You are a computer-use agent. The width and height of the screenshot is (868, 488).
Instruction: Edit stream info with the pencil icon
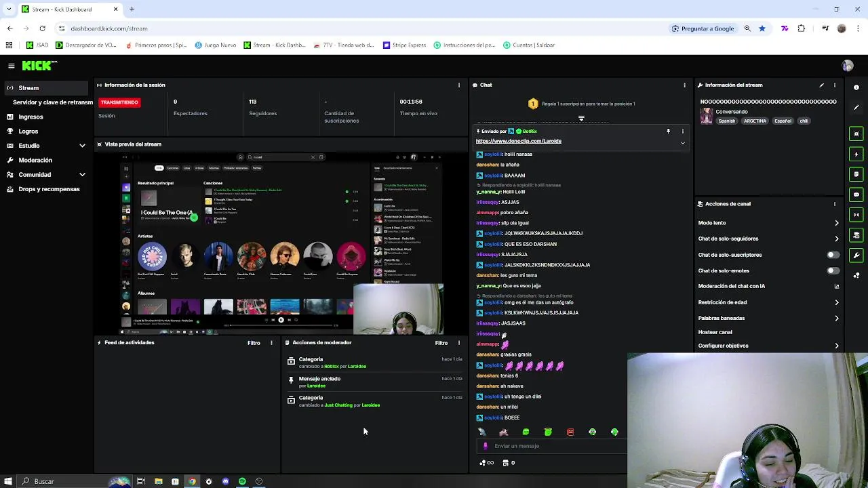[x=821, y=85]
